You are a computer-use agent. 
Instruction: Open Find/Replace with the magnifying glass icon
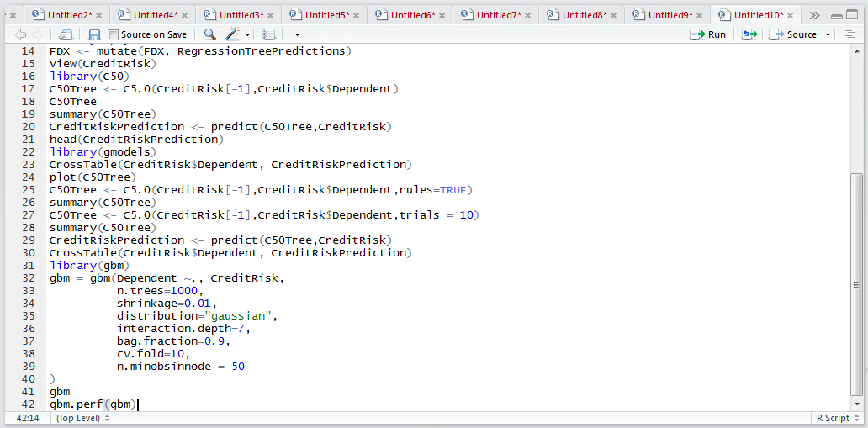pos(209,34)
